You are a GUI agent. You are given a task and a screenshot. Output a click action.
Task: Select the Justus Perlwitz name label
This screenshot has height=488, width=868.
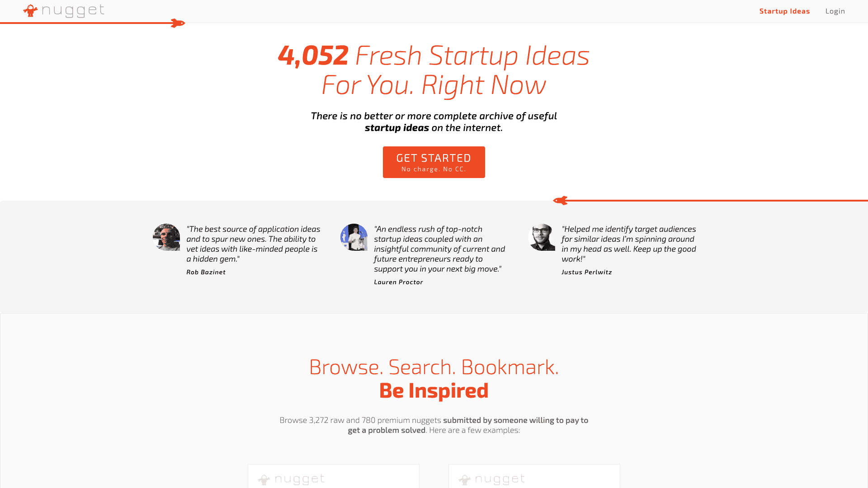(x=586, y=272)
